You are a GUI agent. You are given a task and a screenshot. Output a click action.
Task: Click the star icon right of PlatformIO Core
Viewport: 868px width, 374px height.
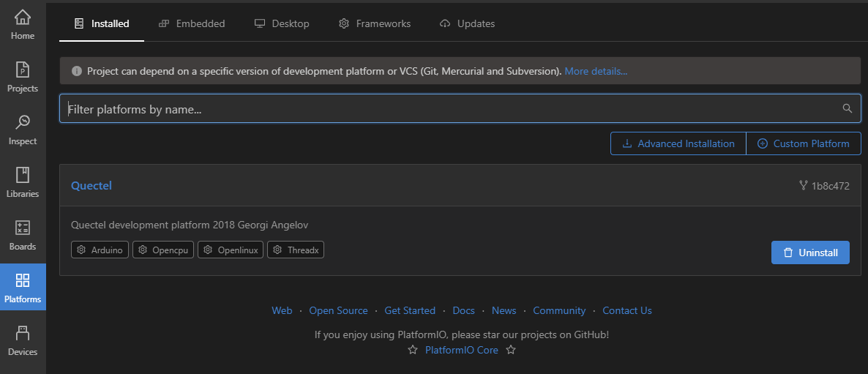coord(511,350)
